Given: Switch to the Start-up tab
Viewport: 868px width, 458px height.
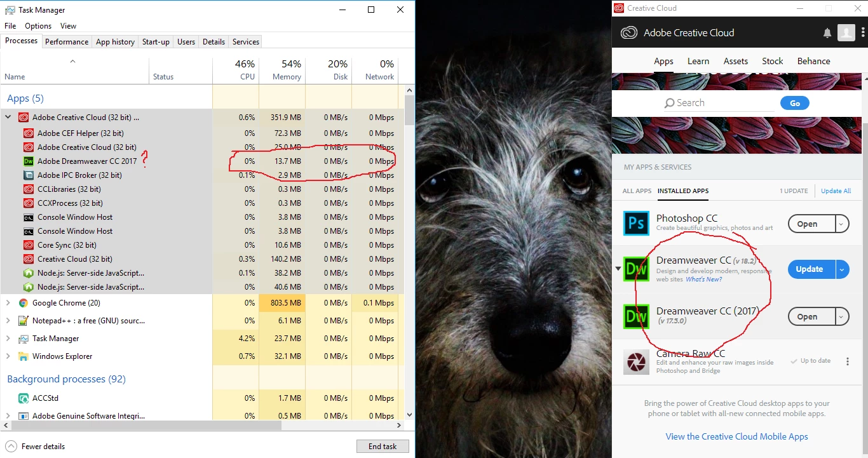Looking at the screenshot, I should point(156,42).
